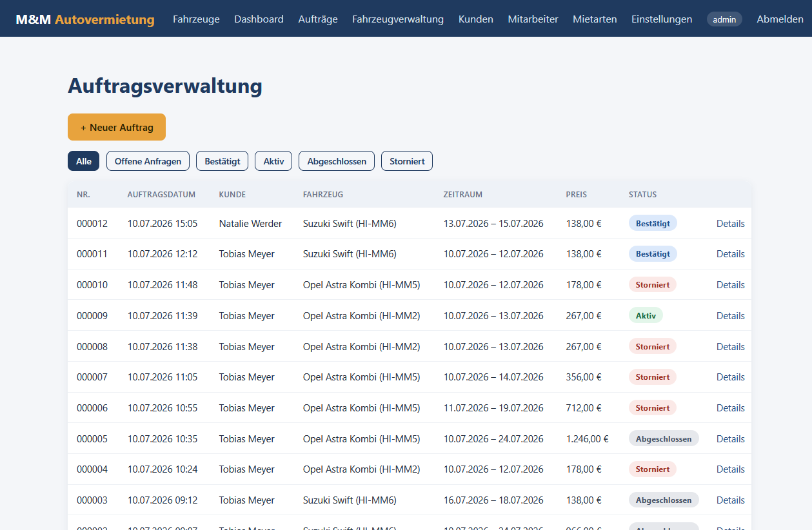The height and width of the screenshot is (530, 812).
Task: Go to the Dashboard page
Action: point(259,19)
